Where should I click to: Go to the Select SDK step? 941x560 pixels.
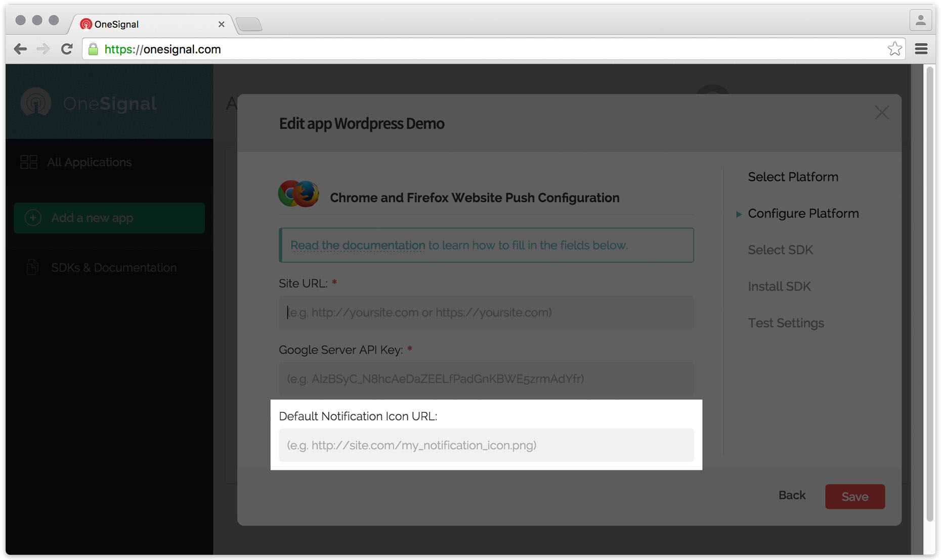click(780, 250)
